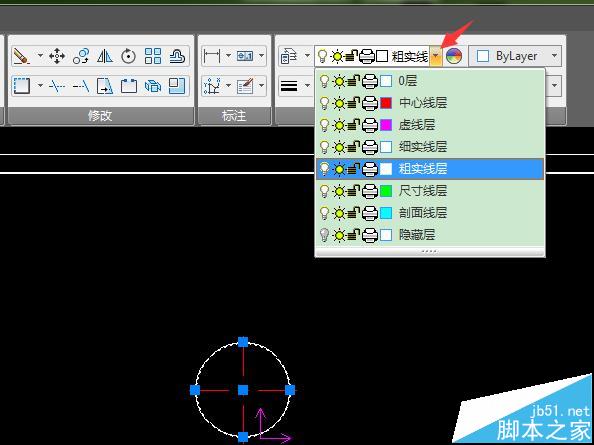
Task: Select the Mirror tool with triangles icon
Action: (105, 56)
